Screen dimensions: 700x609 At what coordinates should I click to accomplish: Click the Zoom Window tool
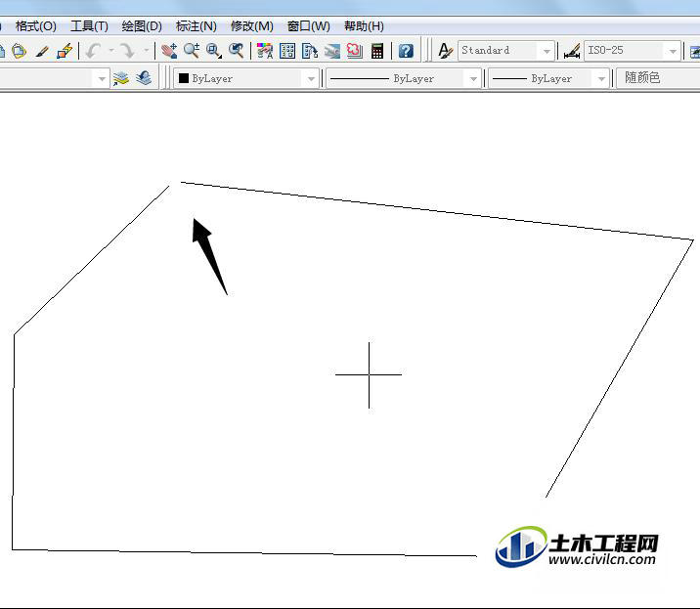[x=214, y=51]
